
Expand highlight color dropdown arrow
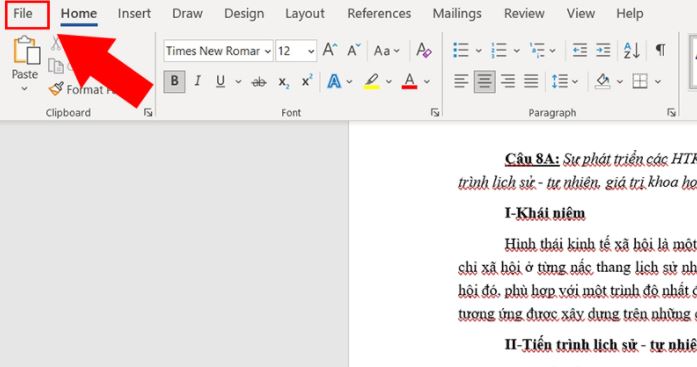pos(389,82)
